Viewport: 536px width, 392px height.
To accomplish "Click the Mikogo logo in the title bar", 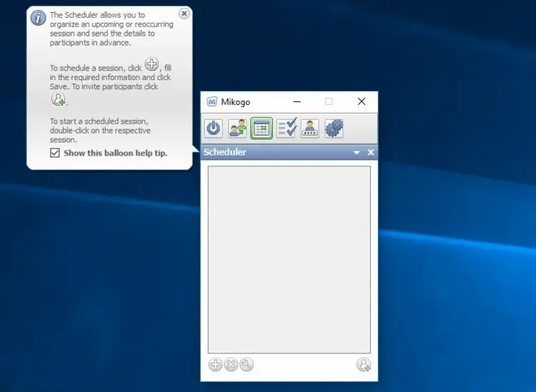I will pyautogui.click(x=212, y=102).
